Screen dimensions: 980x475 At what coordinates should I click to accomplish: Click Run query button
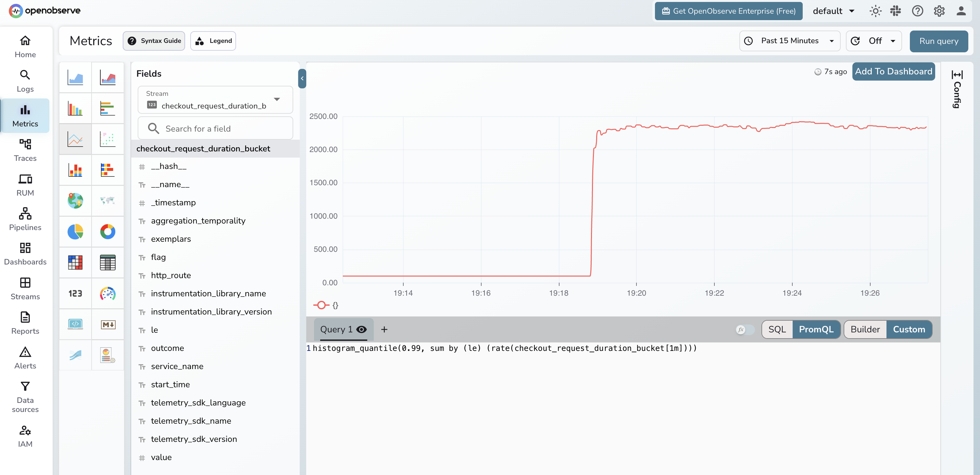pyautogui.click(x=938, y=41)
